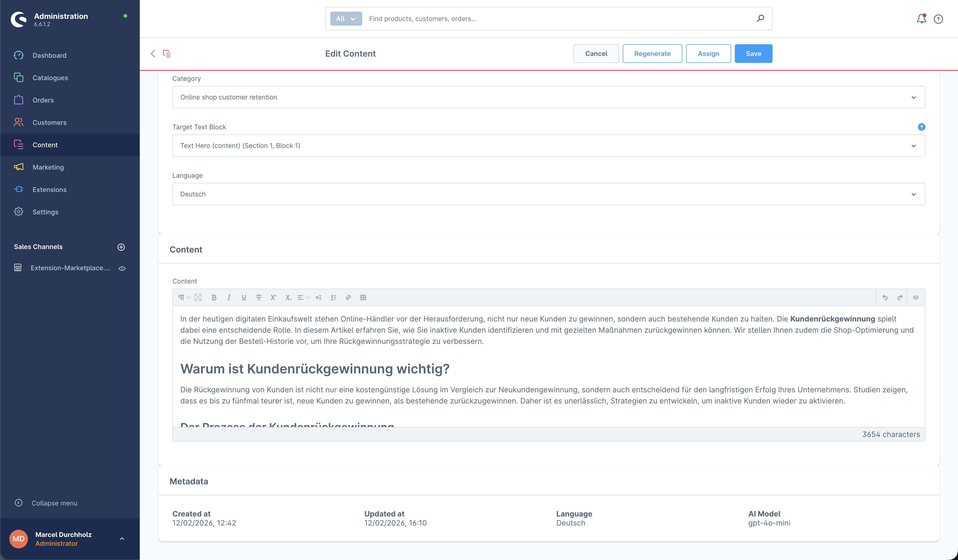Insert a table in content editor

363,297
